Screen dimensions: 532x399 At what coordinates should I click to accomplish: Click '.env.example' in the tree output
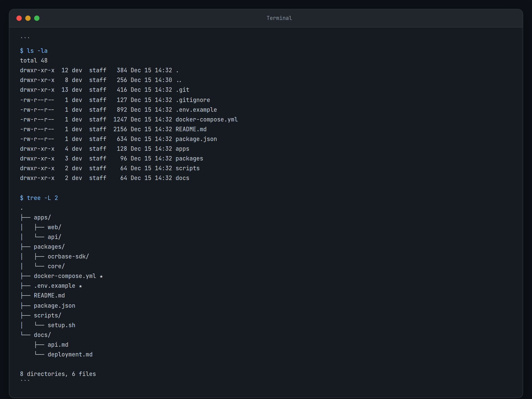(x=54, y=286)
